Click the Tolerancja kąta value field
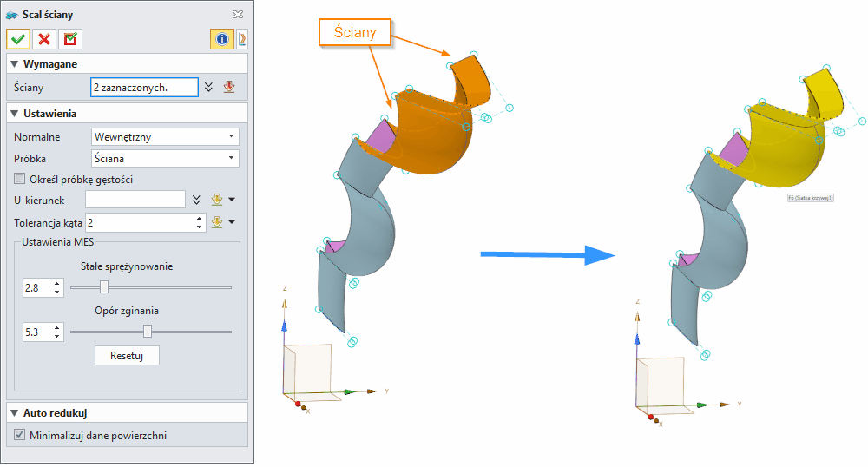This screenshot has height=467, width=868. pyautogui.click(x=140, y=223)
